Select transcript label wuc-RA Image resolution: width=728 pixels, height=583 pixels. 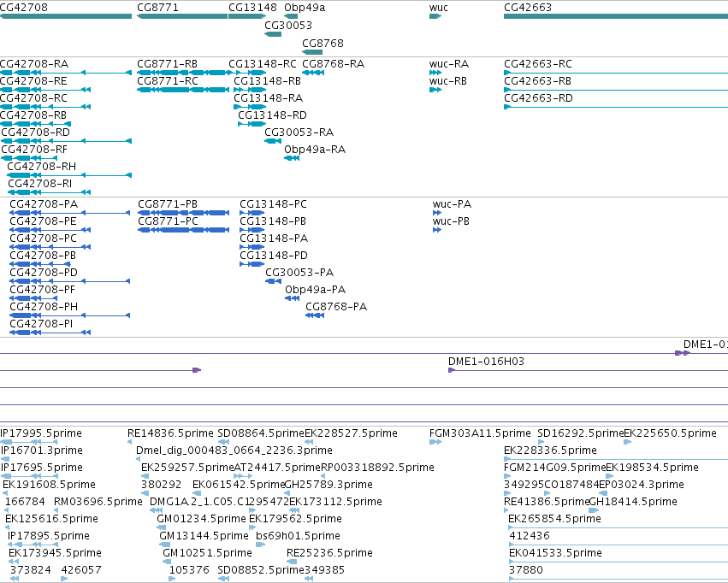click(x=449, y=63)
